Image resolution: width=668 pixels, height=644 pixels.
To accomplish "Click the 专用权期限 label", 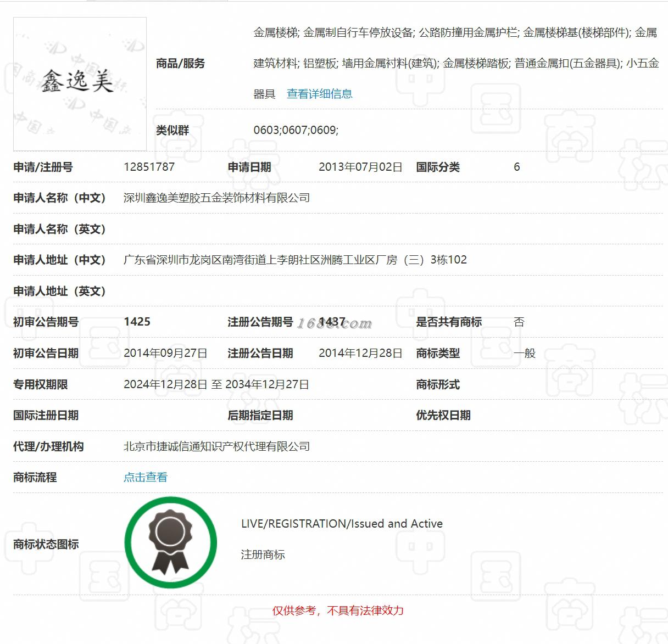I will tap(41, 384).
